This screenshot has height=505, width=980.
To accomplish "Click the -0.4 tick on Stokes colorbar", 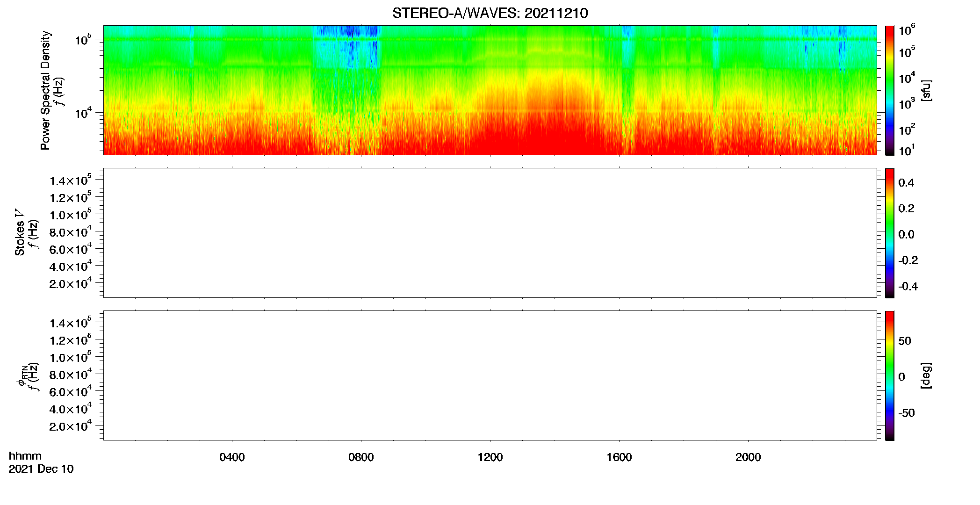I will [908, 287].
